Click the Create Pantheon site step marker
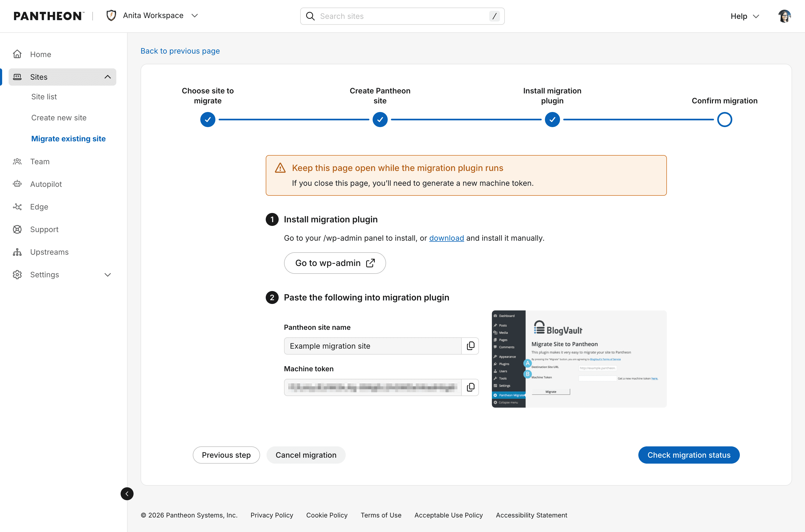This screenshot has width=805, height=532. coord(380,120)
